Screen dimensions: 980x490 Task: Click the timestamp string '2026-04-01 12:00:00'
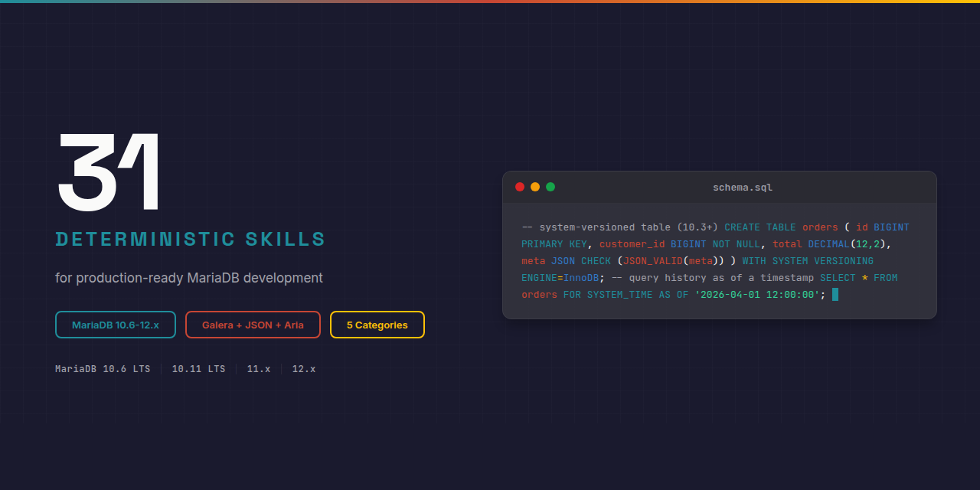[757, 295]
